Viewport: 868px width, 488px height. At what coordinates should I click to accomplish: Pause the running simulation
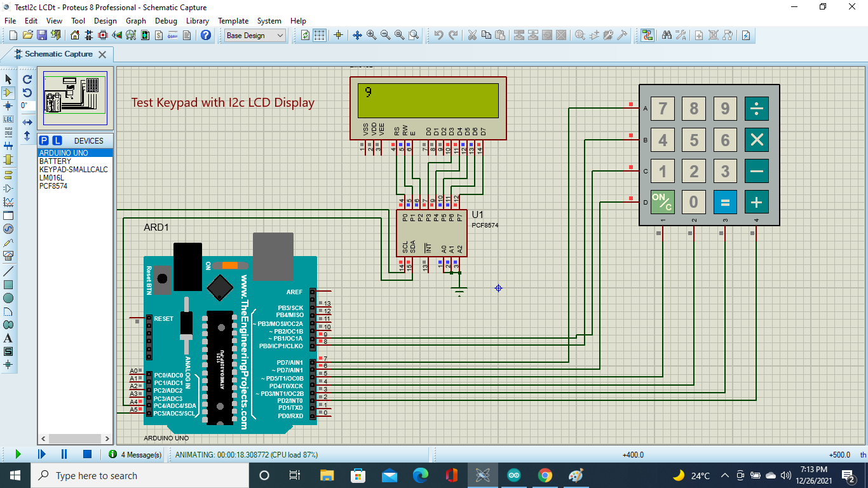click(64, 454)
